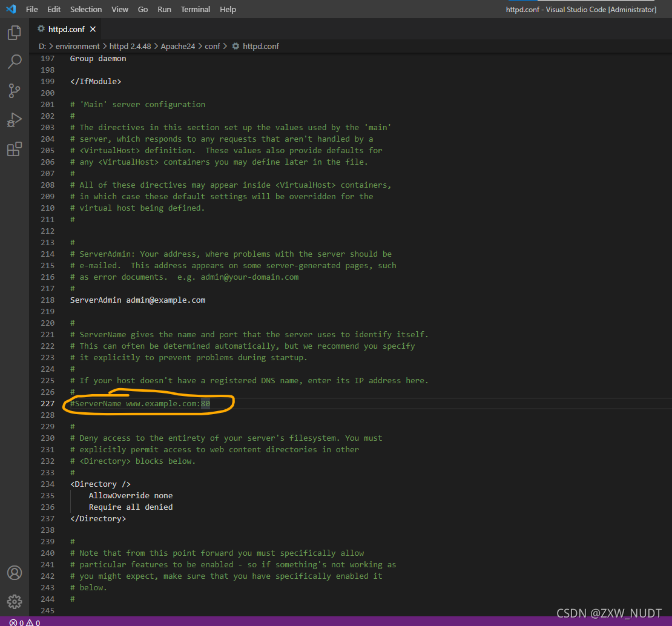The image size is (672, 626).
Task: Click the 'ServerAdmin admin@example.com' line
Action: click(137, 300)
